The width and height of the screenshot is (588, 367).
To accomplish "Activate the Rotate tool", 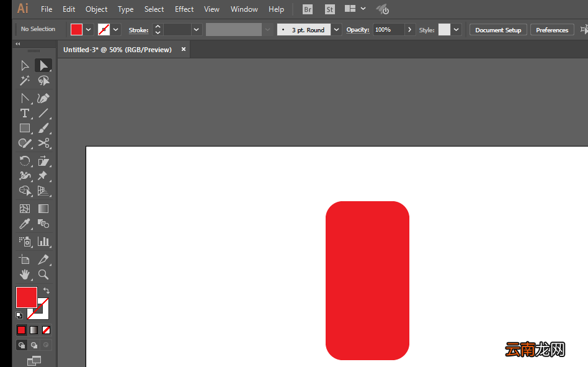I will coord(25,161).
